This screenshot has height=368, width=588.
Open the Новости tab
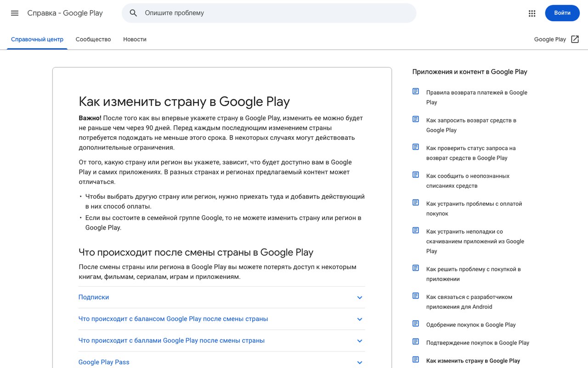tap(135, 40)
